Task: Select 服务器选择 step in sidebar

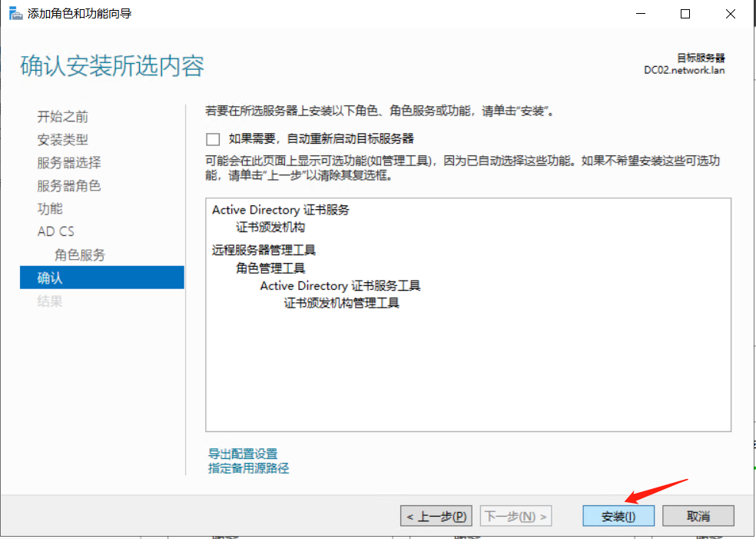Action: pos(69,162)
